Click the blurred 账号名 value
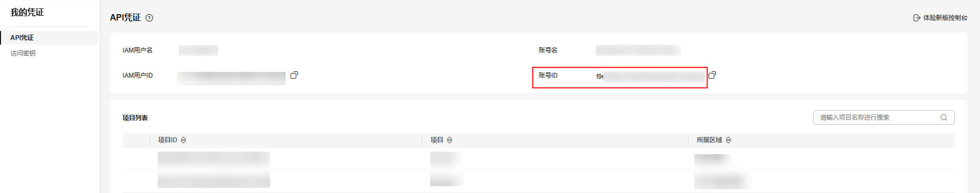This screenshot has height=193, width=980. click(x=638, y=50)
